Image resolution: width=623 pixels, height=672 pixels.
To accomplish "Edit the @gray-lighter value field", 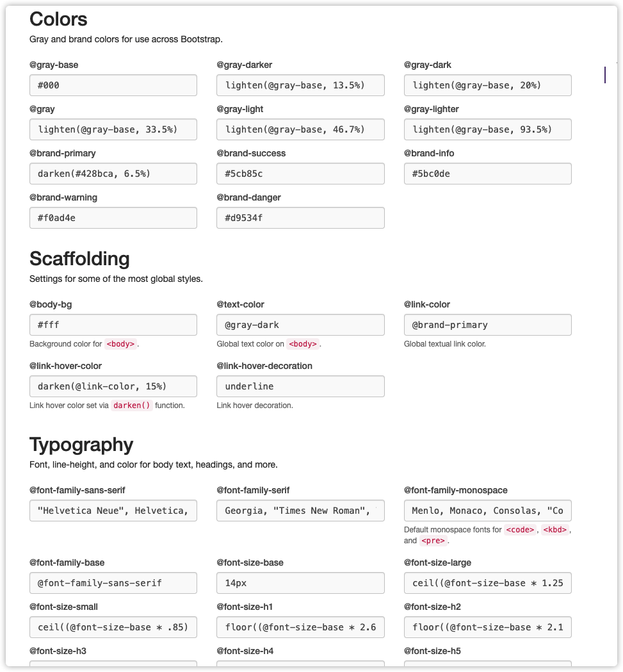I will point(487,129).
